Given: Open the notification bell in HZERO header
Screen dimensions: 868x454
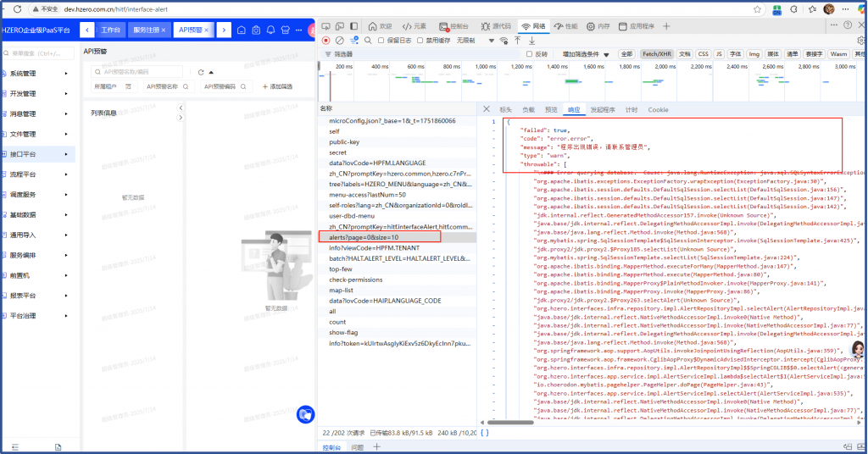Looking at the screenshot, I should click(270, 30).
